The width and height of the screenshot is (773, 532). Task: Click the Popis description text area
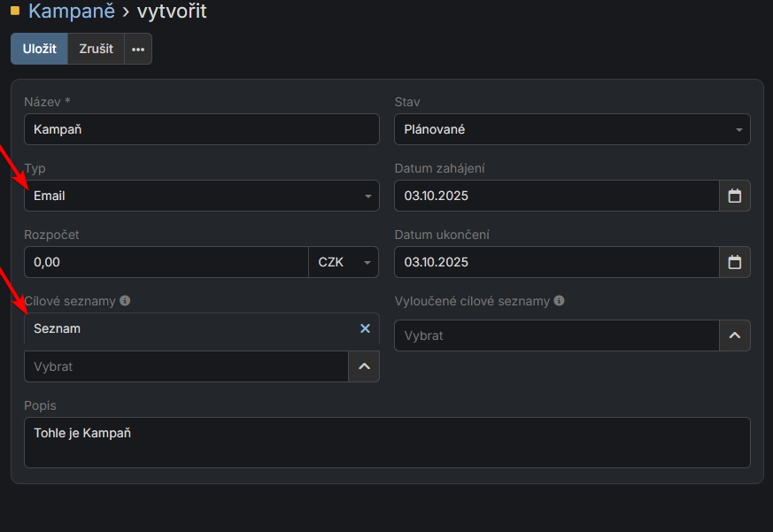coord(387,443)
